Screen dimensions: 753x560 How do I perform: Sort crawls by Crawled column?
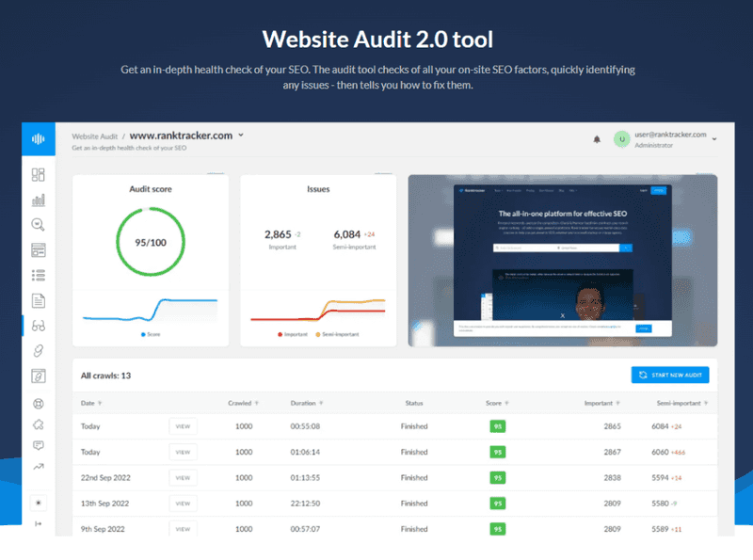244,403
